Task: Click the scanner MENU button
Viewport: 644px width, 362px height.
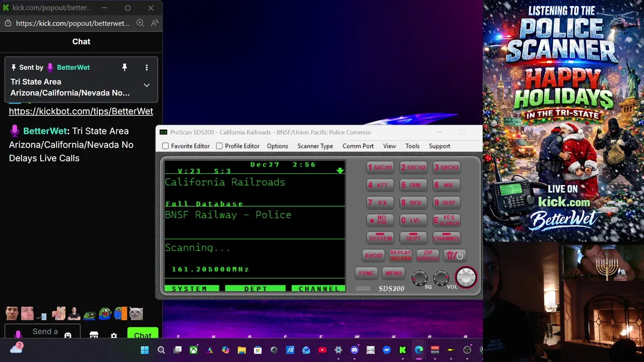Action: pyautogui.click(x=393, y=273)
